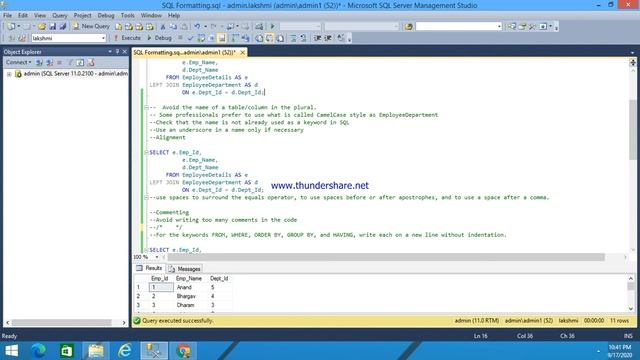Open the Window menu
The height and width of the screenshot is (360, 640).
click(151, 15)
